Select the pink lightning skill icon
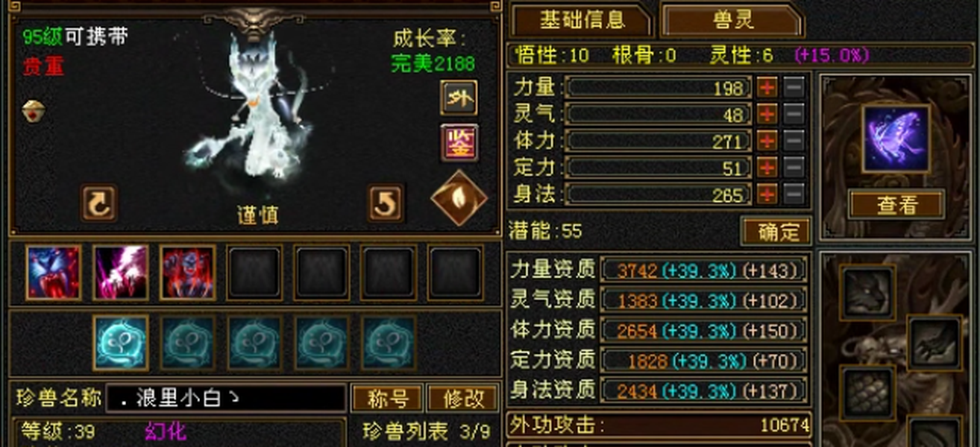 pos(121,273)
